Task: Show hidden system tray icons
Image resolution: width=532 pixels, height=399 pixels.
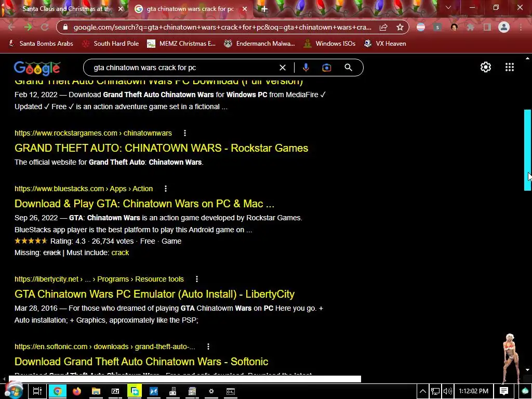Action: pos(423,391)
